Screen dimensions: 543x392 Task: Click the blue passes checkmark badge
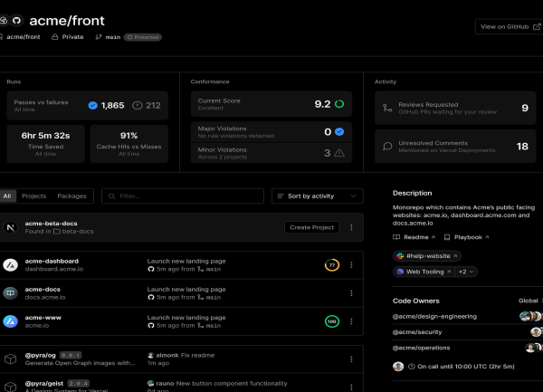click(x=92, y=105)
